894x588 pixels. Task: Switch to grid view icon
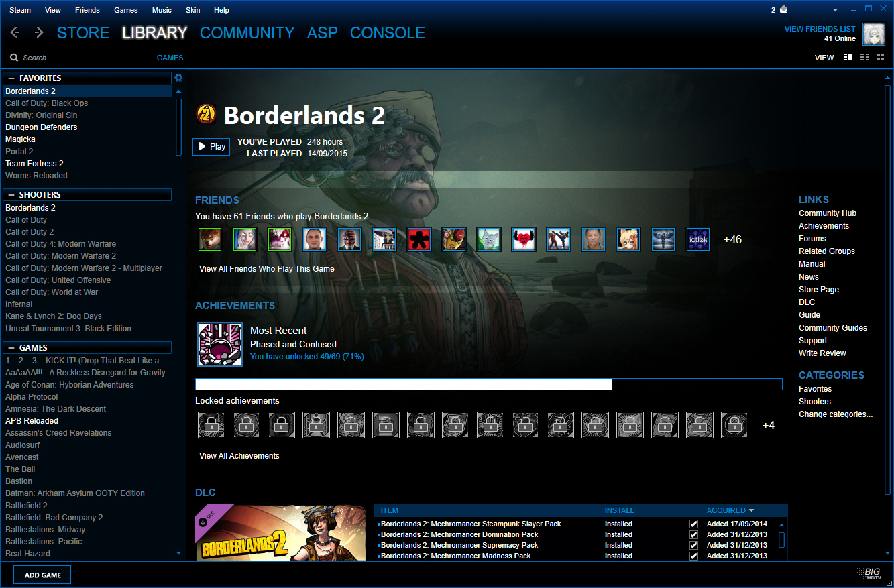(881, 58)
